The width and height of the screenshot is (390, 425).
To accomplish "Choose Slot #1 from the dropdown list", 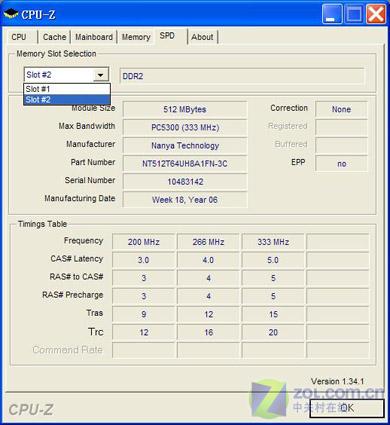I will 67,89.
